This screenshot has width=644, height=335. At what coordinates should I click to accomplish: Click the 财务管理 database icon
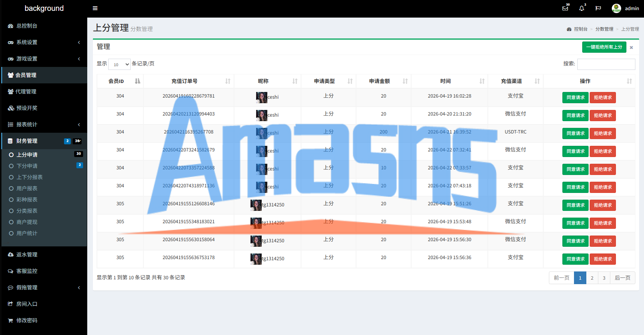(x=10, y=141)
